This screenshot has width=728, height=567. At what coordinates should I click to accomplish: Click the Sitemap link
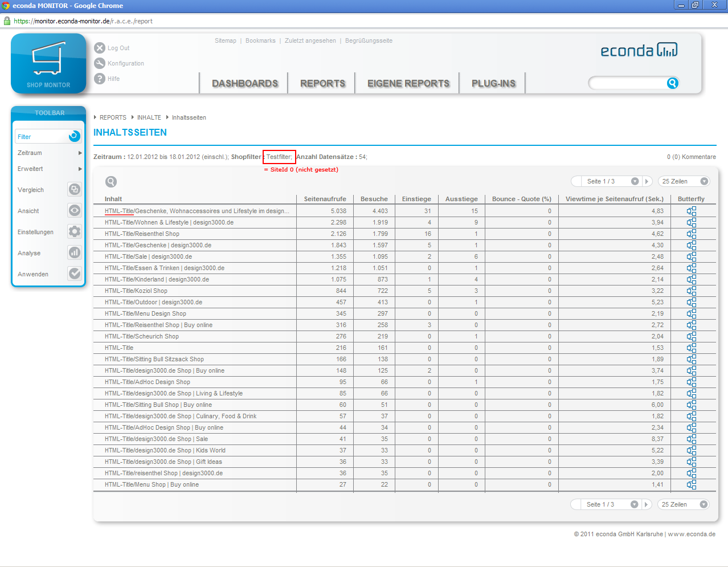tap(225, 41)
